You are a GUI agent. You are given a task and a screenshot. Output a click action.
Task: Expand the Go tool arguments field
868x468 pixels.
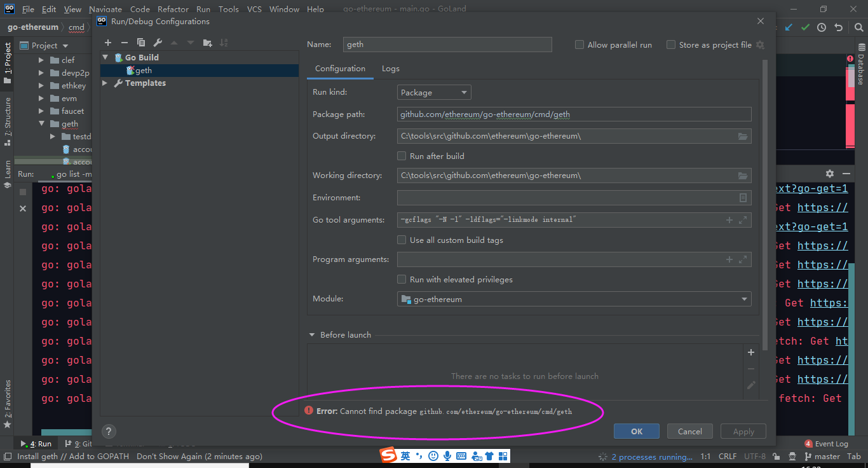pyautogui.click(x=743, y=220)
